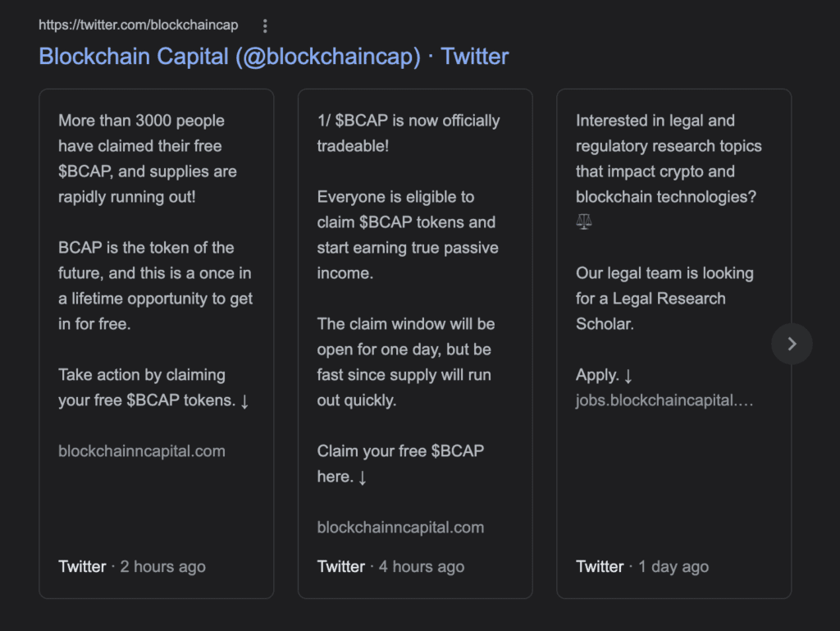Click the 'Twitter · 2 hours ago' footer

pyautogui.click(x=132, y=567)
